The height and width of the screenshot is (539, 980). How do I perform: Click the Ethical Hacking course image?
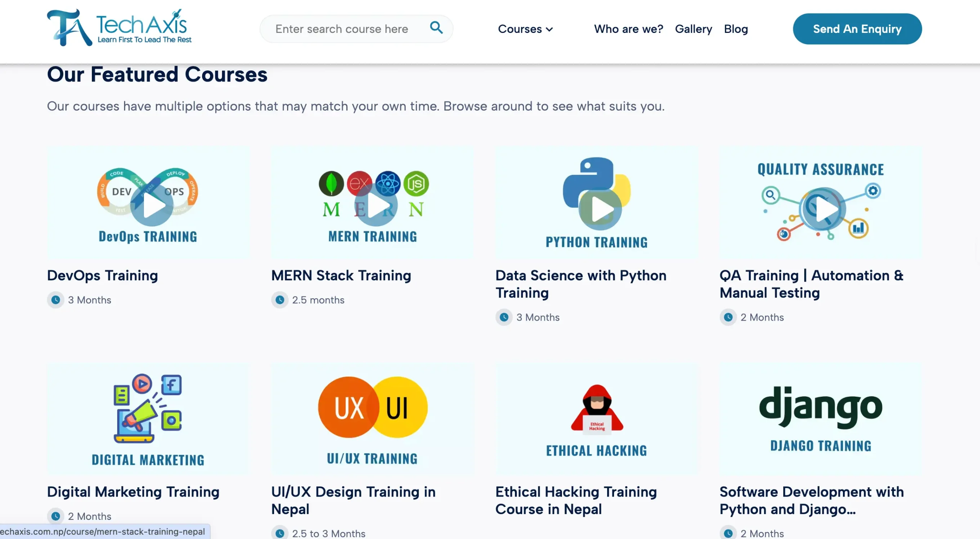596,419
